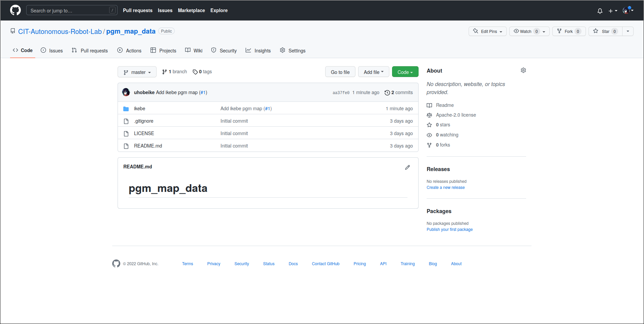Open the Watch dropdown
This screenshot has height=324, width=644.
529,31
